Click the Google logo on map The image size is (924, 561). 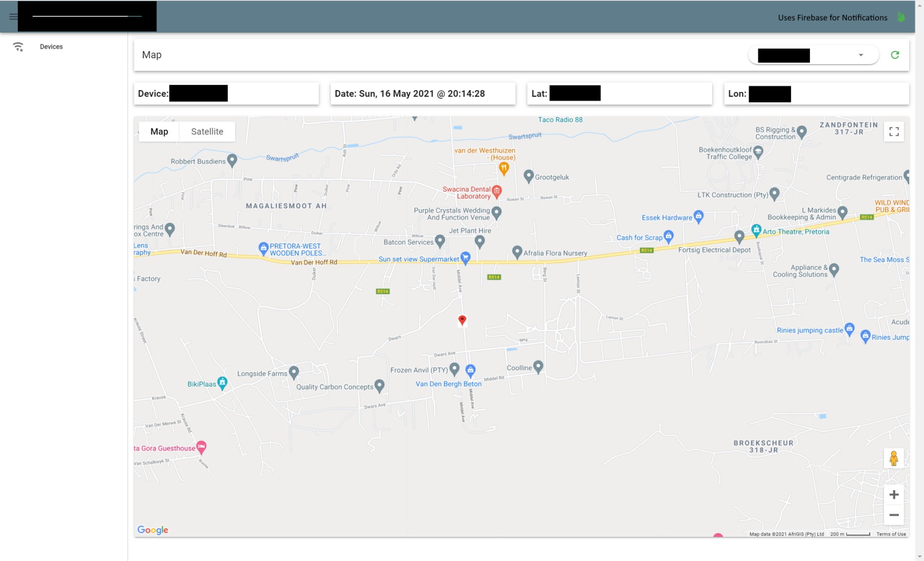pyautogui.click(x=153, y=530)
